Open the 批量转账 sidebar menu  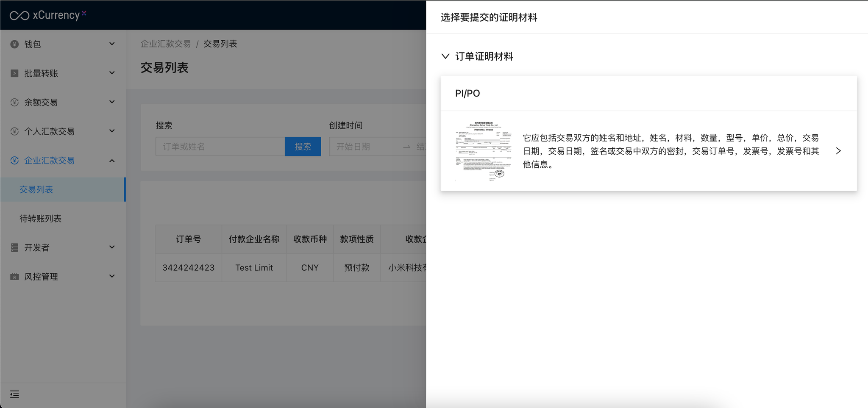click(x=63, y=73)
